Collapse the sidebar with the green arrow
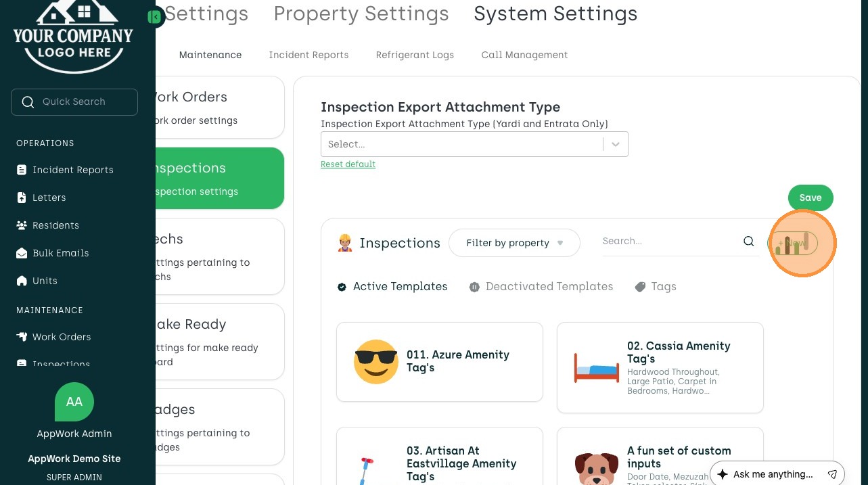Screen dimensions: 868x485 [x=155, y=17]
